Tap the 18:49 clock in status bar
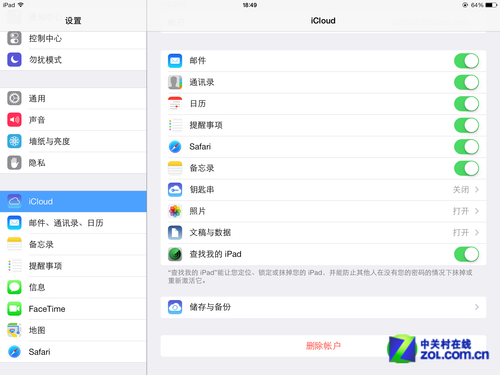This screenshot has height=375, width=500. coord(250,5)
